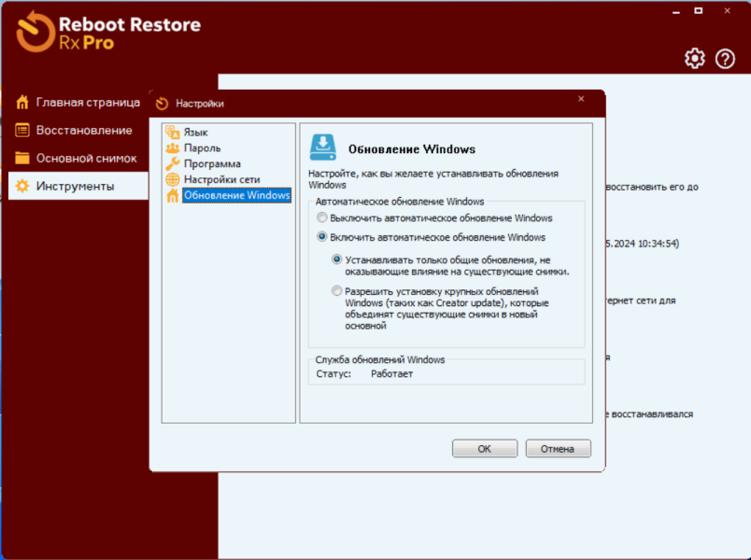This screenshot has width=751, height=560.
Task: Select Обновление Windows settings category
Action: click(236, 195)
